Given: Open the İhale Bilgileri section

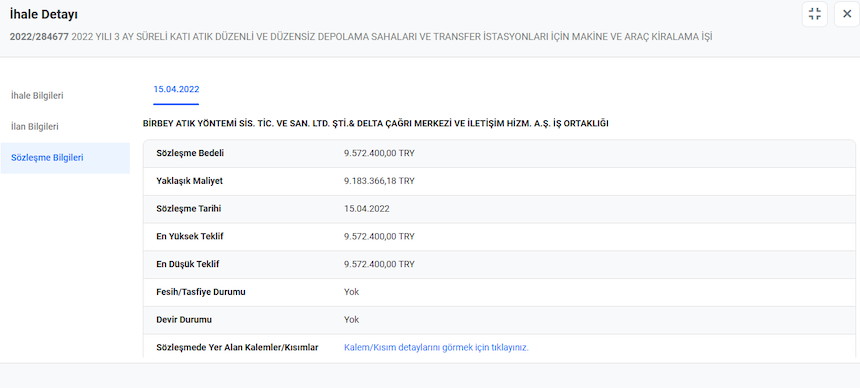Looking at the screenshot, I should tap(37, 95).
